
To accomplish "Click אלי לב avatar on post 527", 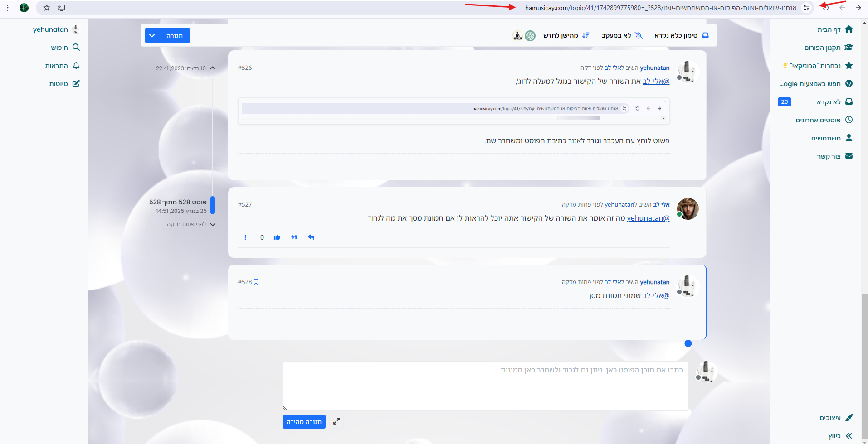I will (x=688, y=209).
